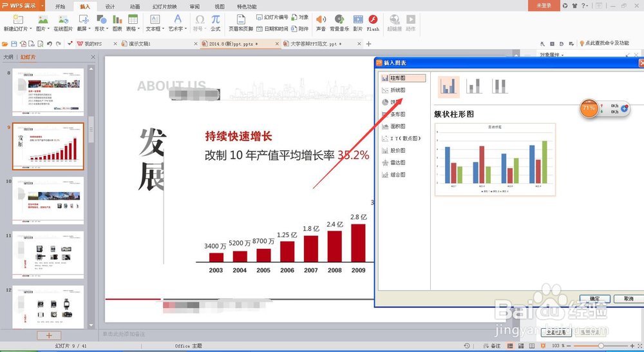Click Background Music (背景音乐) icon
Screen dimensions: 644x352
339,19
